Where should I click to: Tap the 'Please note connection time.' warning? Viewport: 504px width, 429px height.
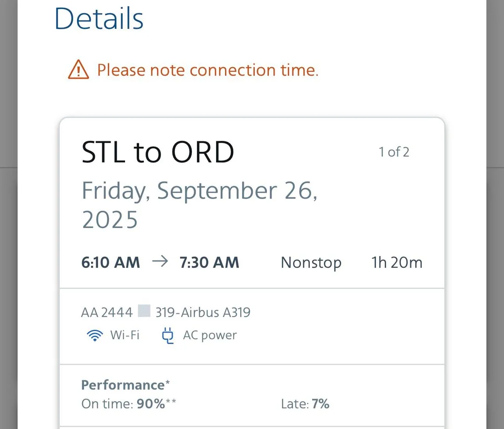click(208, 70)
